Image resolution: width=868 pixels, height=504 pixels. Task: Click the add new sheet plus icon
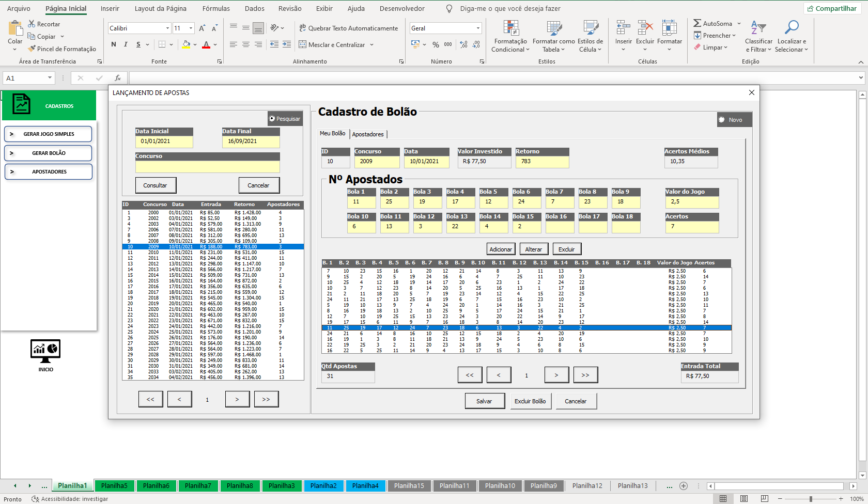(684, 486)
